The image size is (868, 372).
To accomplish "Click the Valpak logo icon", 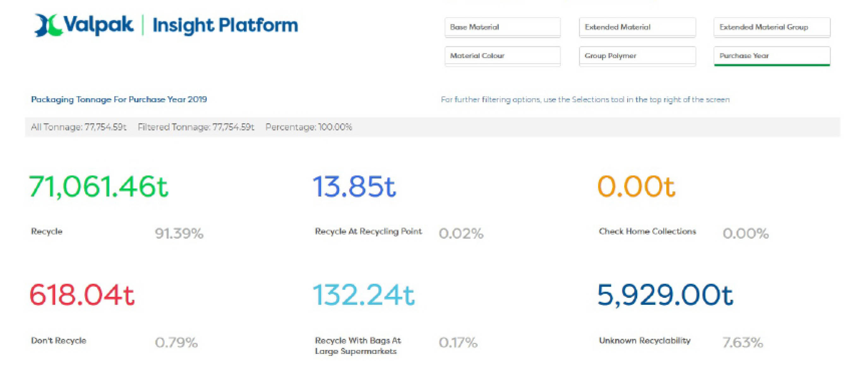I will 49,25.
